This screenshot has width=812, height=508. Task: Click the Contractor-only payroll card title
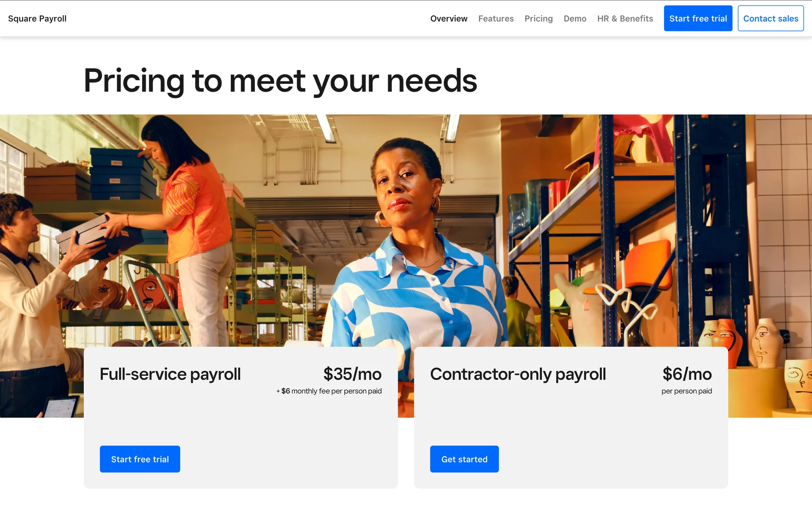[x=518, y=374]
